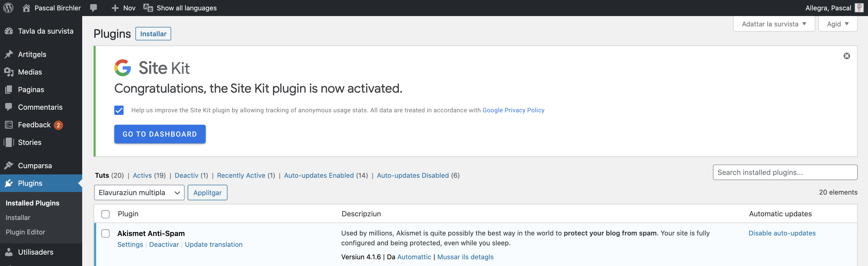The image size is (868, 266).
Task: Click Nov in the admin bar
Action: (129, 8)
